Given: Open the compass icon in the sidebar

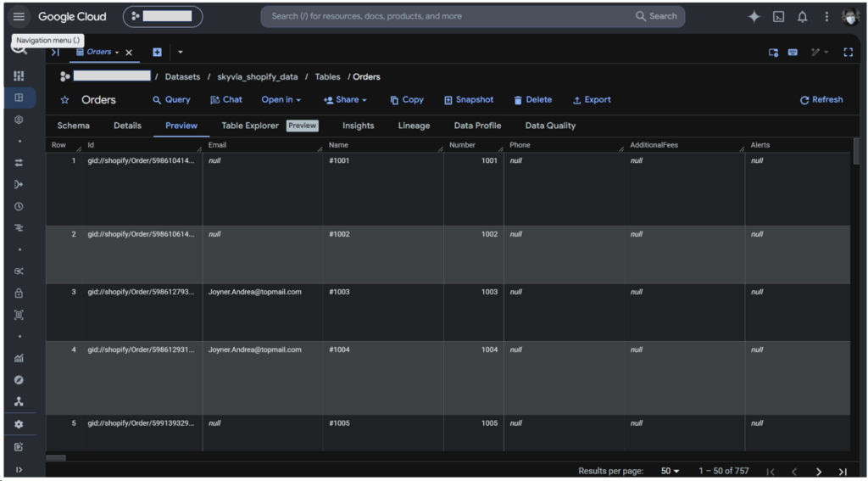Looking at the screenshot, I should coord(19,380).
